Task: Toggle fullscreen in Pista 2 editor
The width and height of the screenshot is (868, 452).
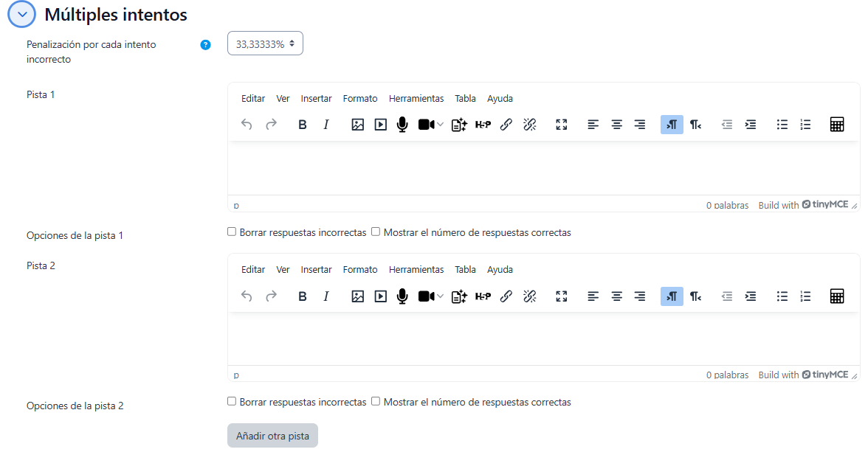Action: (562, 296)
